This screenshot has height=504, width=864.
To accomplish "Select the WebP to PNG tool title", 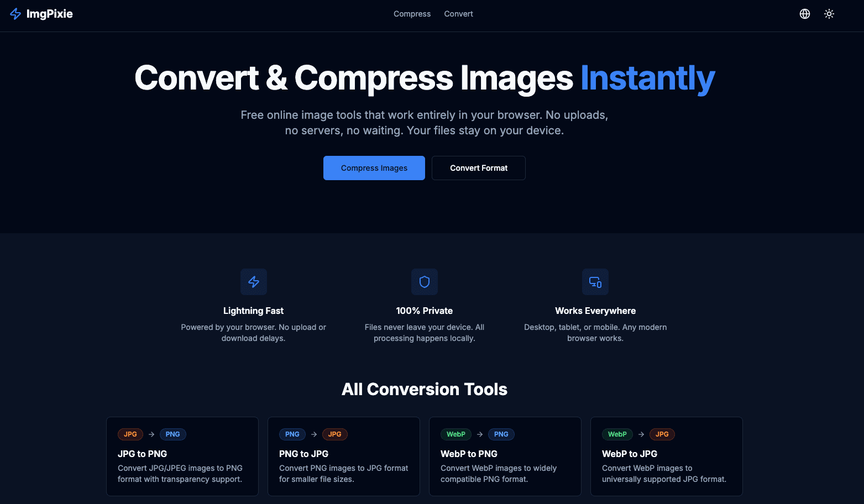I will pos(469,454).
